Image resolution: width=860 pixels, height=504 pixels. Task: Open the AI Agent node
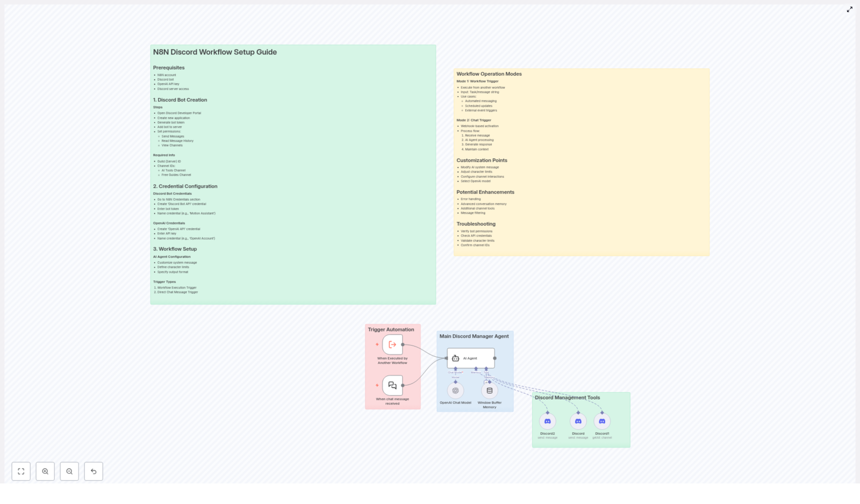point(470,358)
